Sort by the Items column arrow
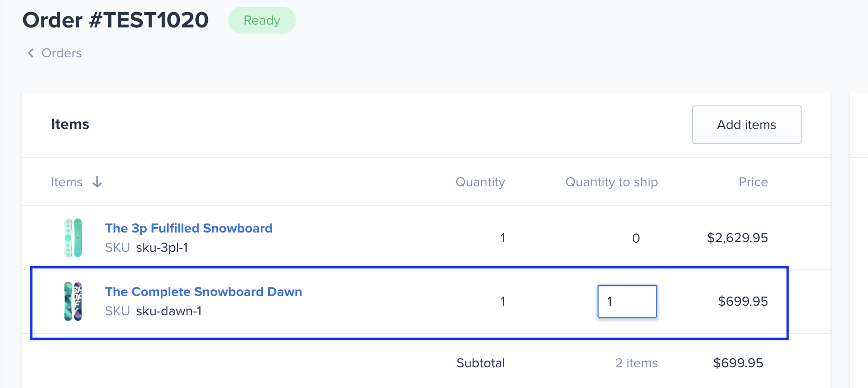868x388 pixels. [x=97, y=182]
